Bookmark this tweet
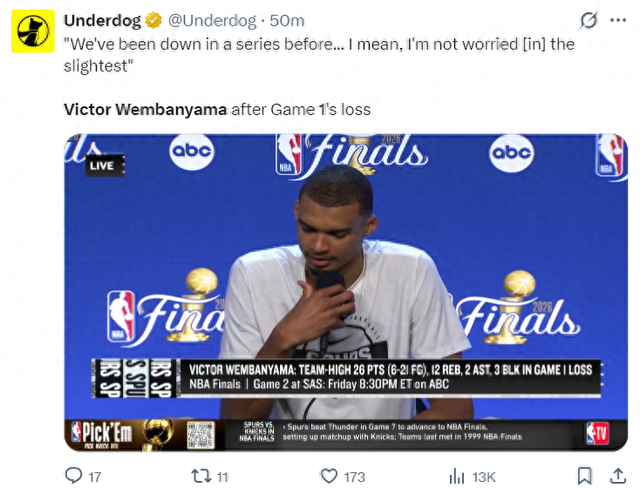Screen dimensions: 640x488 pyautogui.click(x=584, y=476)
